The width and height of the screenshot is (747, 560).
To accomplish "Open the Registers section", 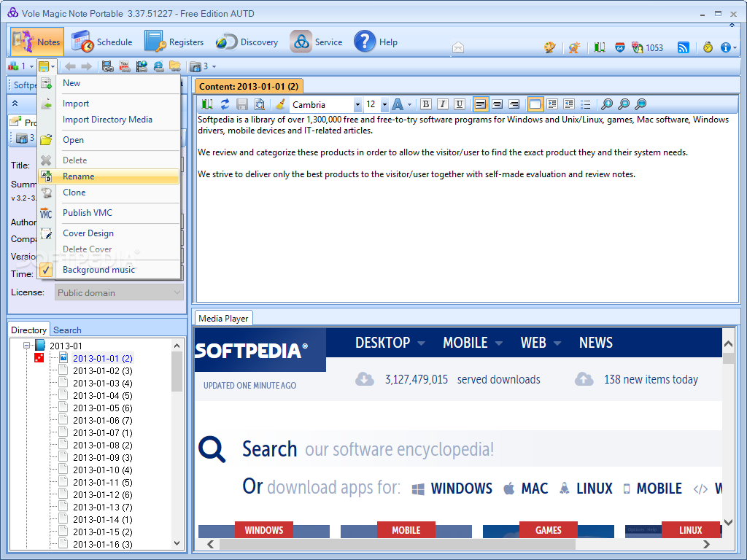I will pos(174,42).
